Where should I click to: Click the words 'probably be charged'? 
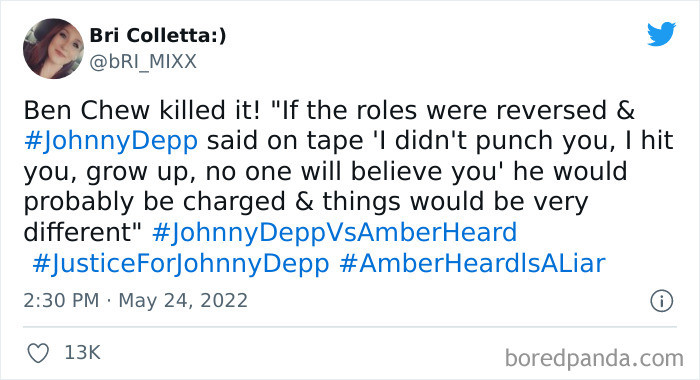coord(154,202)
